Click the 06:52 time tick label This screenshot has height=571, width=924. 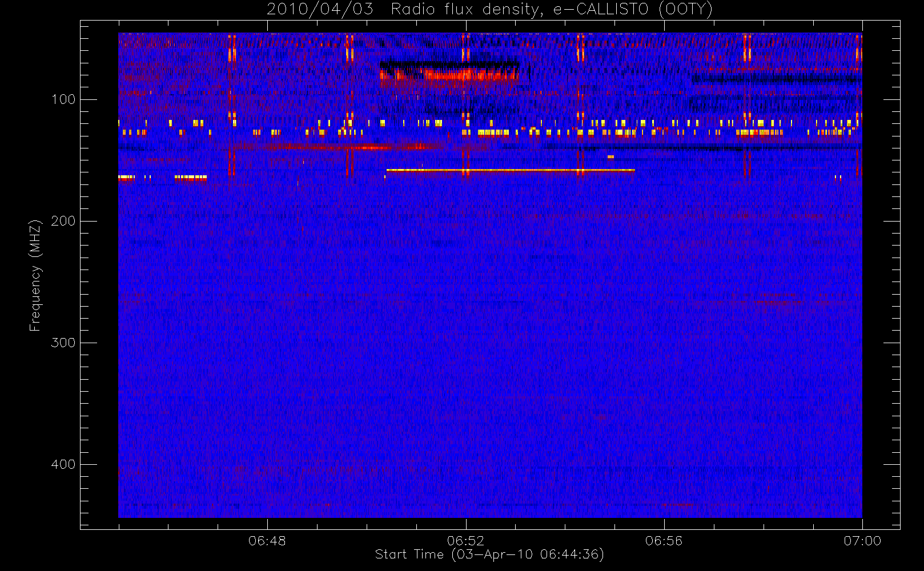(x=465, y=541)
